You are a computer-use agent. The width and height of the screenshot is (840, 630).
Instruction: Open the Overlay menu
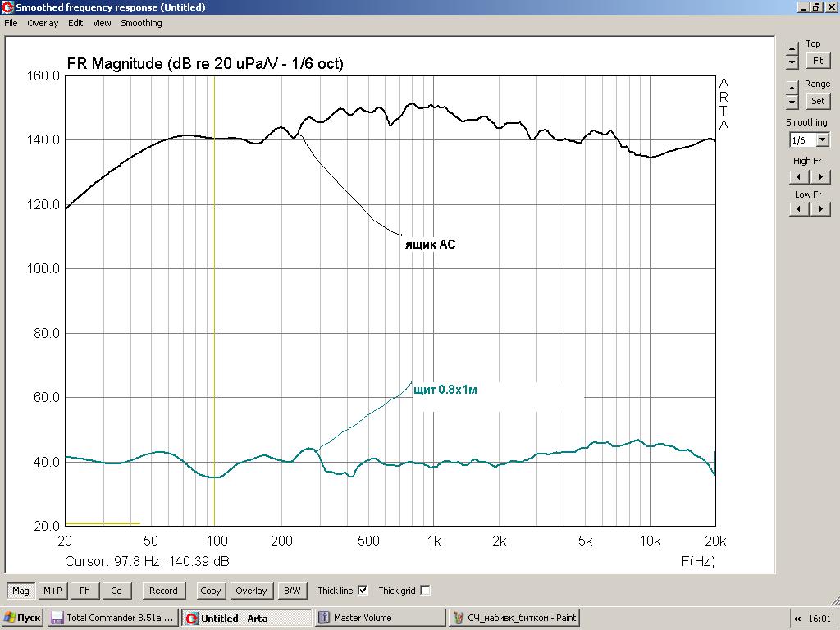coord(43,23)
